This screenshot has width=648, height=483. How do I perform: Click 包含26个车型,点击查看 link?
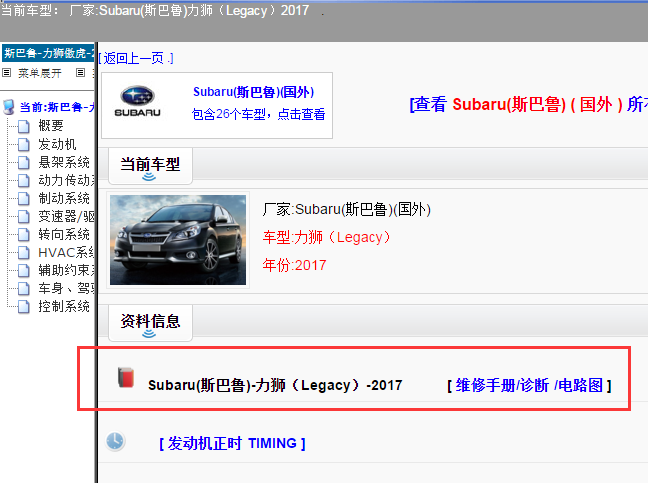[259, 114]
